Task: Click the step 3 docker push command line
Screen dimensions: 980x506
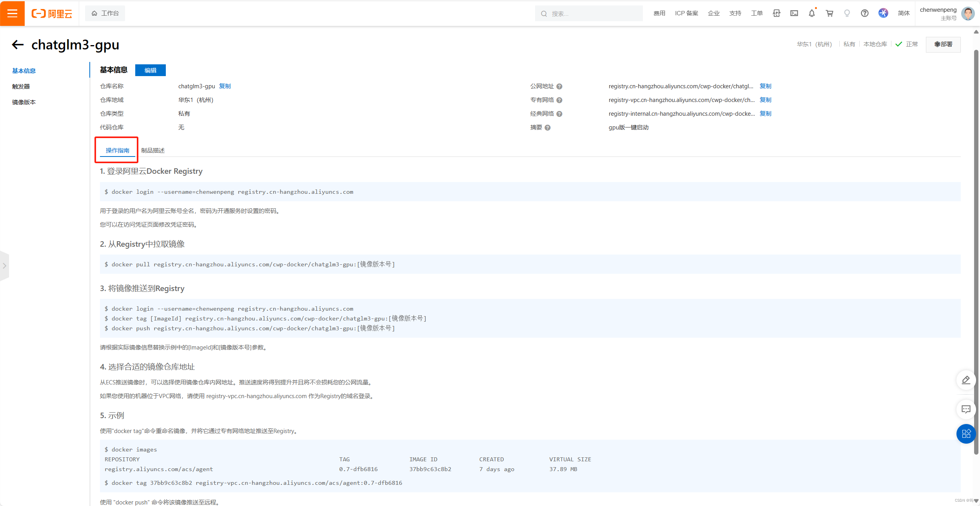Action: [x=250, y=328]
